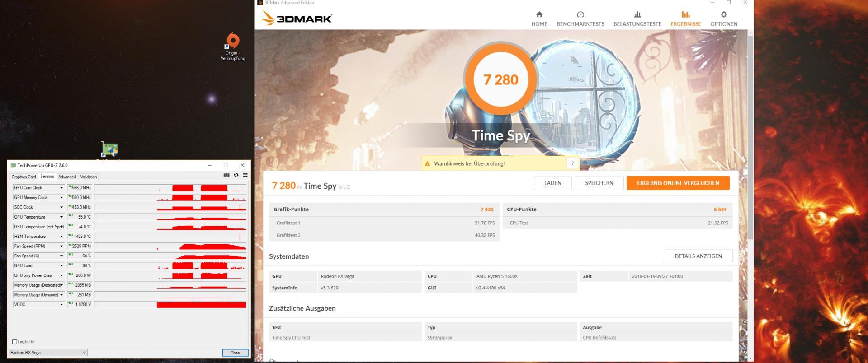Click 3DMark title bar app icon
The height and width of the screenshot is (363, 868).
pyautogui.click(x=260, y=2)
